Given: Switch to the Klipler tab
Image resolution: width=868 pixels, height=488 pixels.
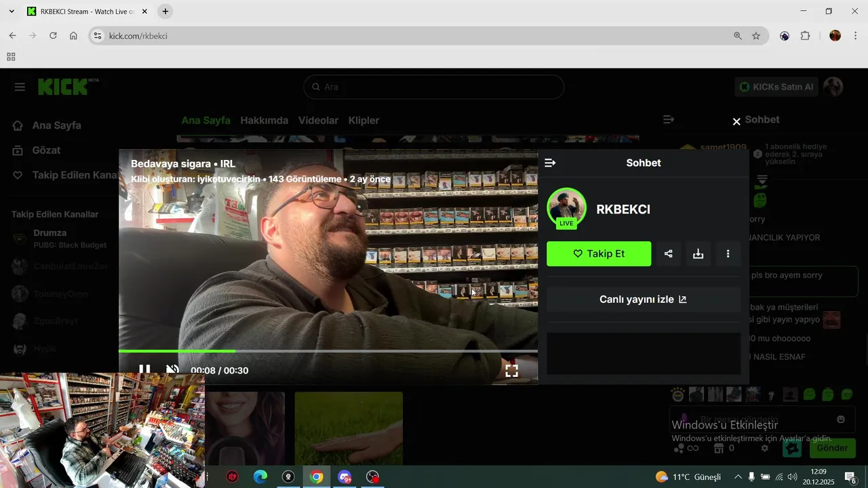Looking at the screenshot, I should pyautogui.click(x=363, y=121).
